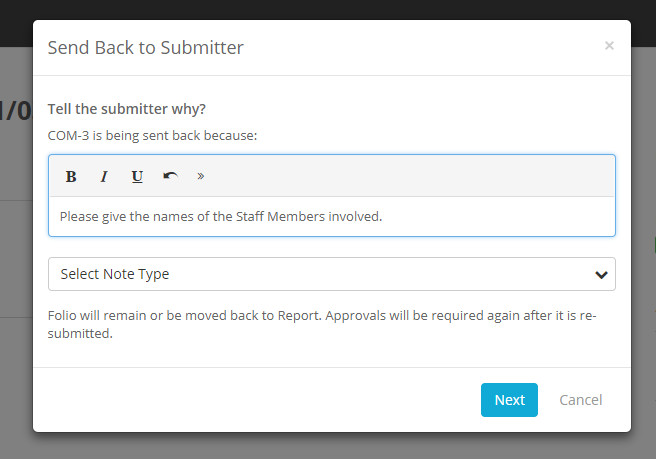
Task: Close the Send Back to Submitter dialog
Action: [609, 46]
